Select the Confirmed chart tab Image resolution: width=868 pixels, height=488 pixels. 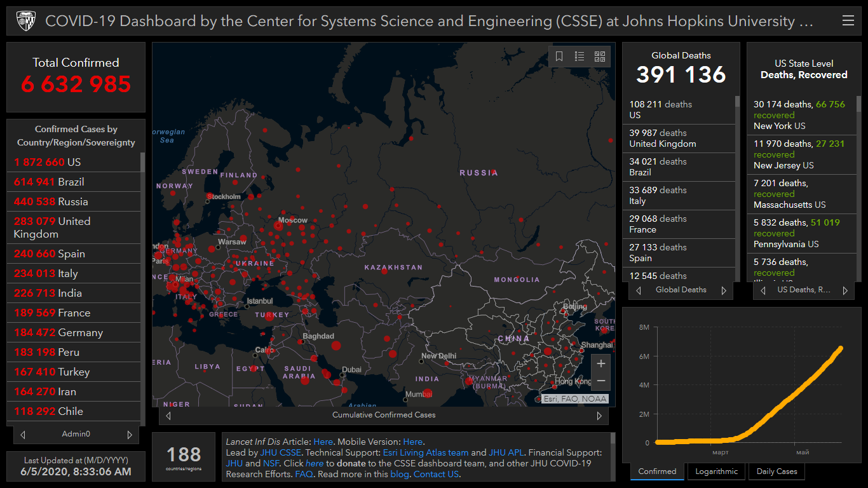coord(657,471)
